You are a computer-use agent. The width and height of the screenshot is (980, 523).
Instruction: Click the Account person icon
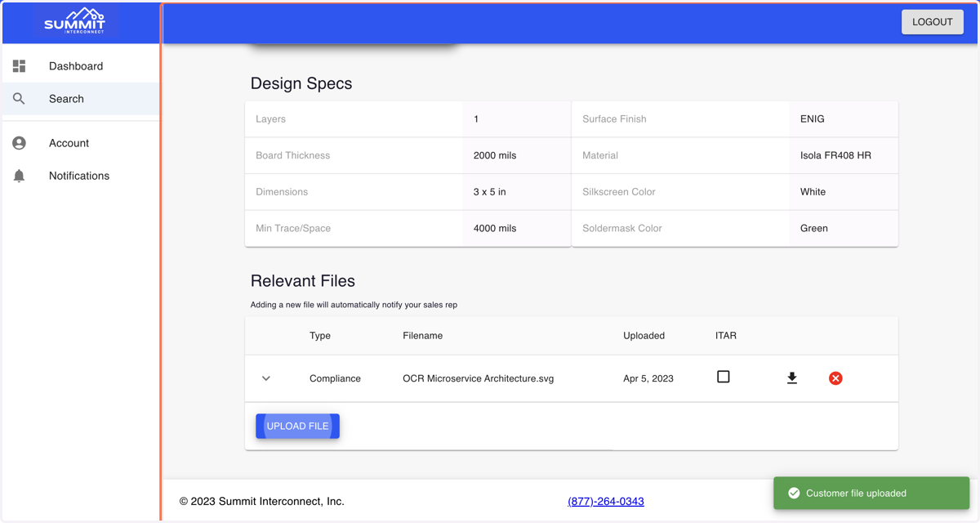tap(20, 143)
